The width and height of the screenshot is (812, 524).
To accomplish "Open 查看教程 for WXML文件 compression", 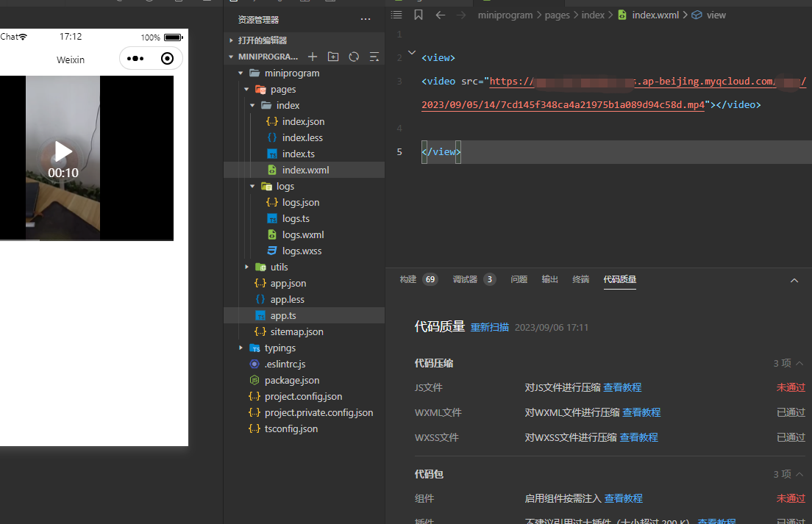I will (x=641, y=412).
